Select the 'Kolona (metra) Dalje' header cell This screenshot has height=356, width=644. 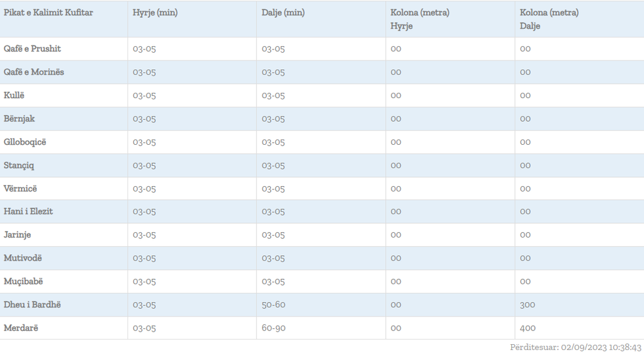point(549,19)
